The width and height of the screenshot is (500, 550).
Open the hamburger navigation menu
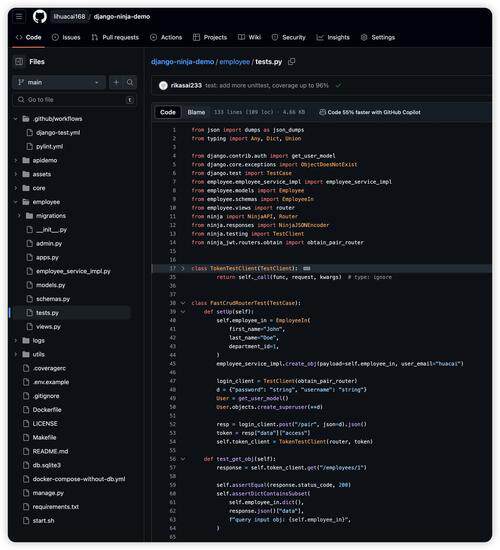tap(19, 16)
